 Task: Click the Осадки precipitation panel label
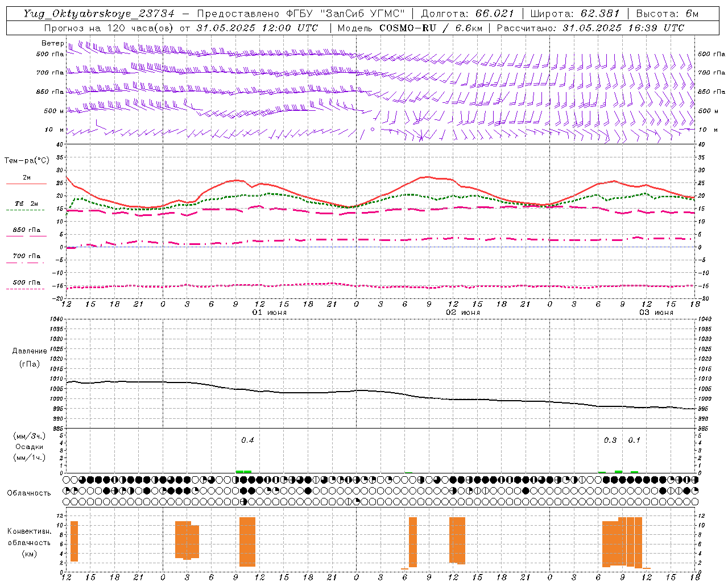(x=30, y=447)
